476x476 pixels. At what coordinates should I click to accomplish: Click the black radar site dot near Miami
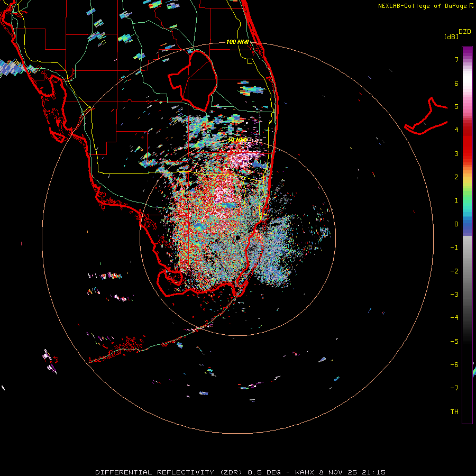[237, 237]
